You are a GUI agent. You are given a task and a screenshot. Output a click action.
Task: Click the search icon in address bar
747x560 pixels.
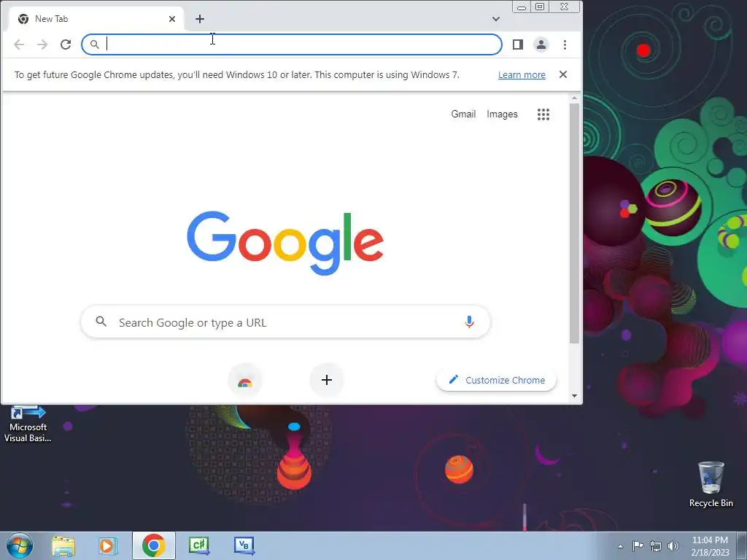[94, 44]
